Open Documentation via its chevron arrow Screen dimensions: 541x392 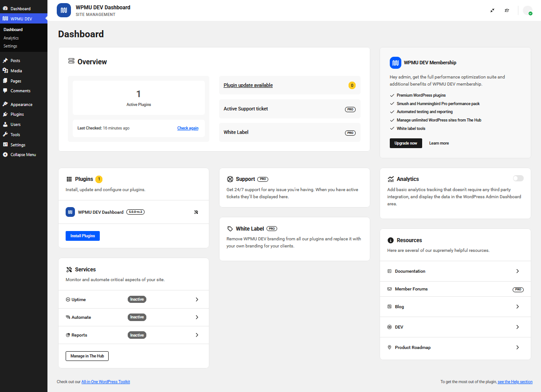click(517, 271)
